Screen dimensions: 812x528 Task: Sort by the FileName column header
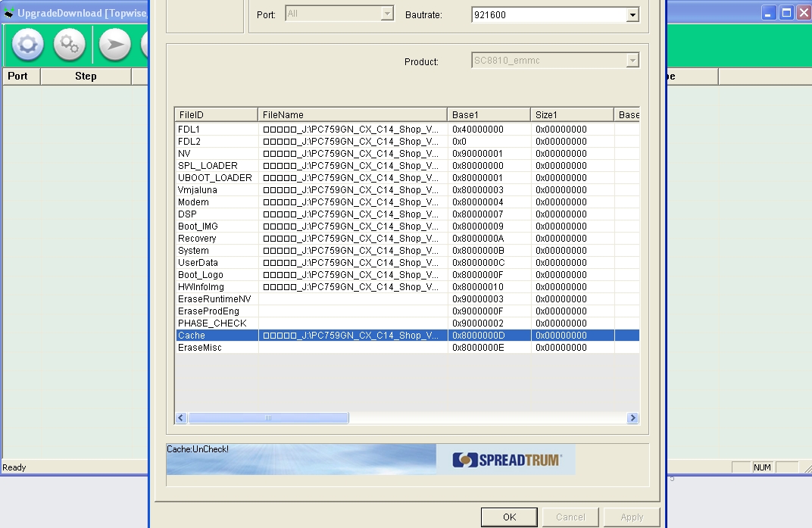coord(352,114)
